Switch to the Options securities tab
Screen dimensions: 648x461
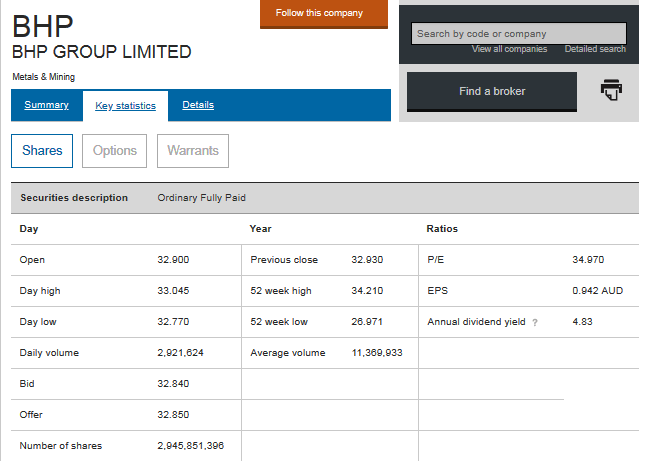pyautogui.click(x=114, y=151)
